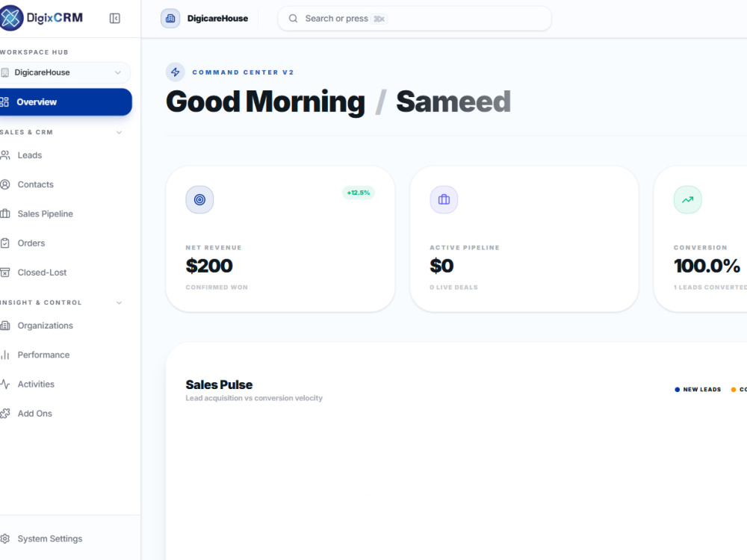The image size is (747, 560).
Task: Open the Leads page
Action: point(30,155)
